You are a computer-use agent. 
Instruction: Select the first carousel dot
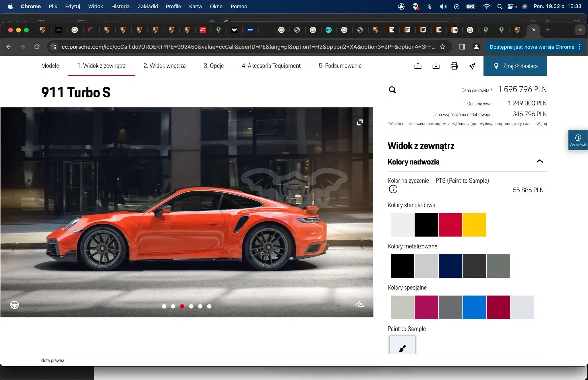click(x=164, y=306)
